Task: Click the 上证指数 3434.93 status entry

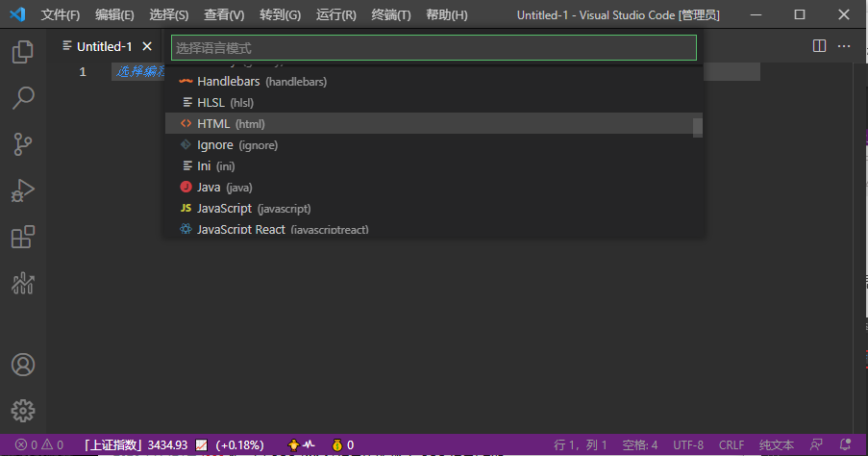Action: [136, 444]
